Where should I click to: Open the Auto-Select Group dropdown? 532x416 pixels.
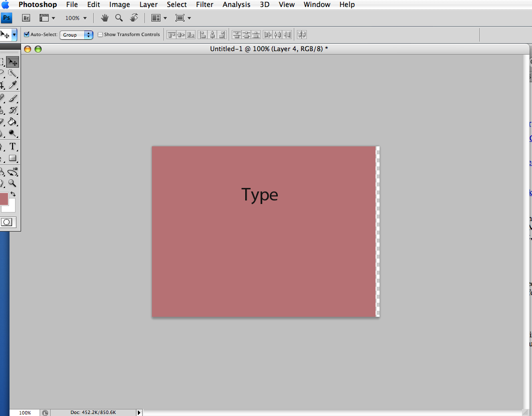[x=76, y=35]
